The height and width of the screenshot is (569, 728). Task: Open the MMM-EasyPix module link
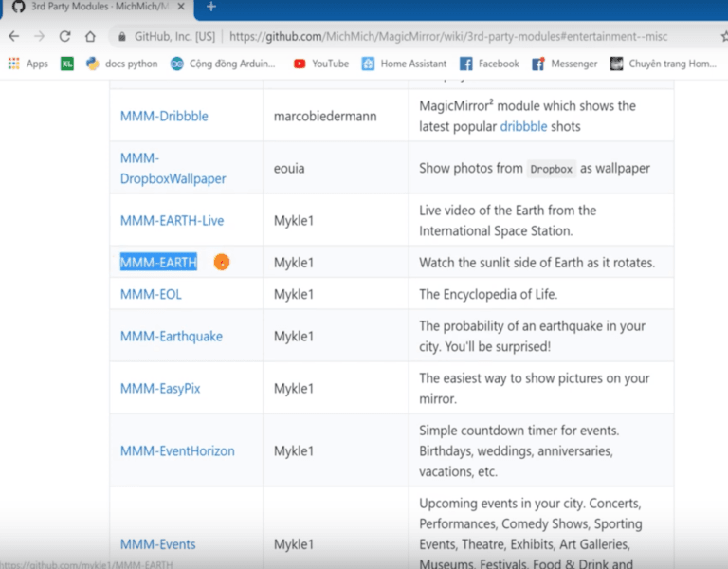[x=160, y=388]
